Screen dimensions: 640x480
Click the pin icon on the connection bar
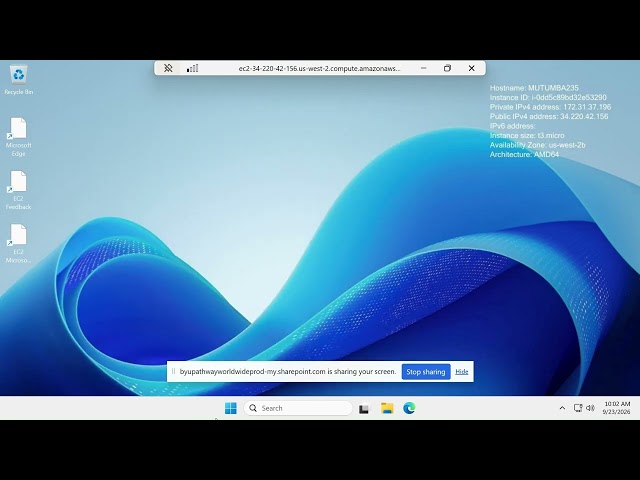(x=168, y=68)
